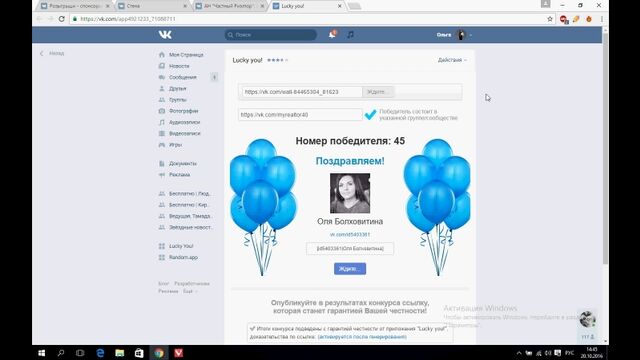Image resolution: width=640 pixels, height=360 pixels.
Task: Open the notifications bell icon
Action: click(332, 35)
